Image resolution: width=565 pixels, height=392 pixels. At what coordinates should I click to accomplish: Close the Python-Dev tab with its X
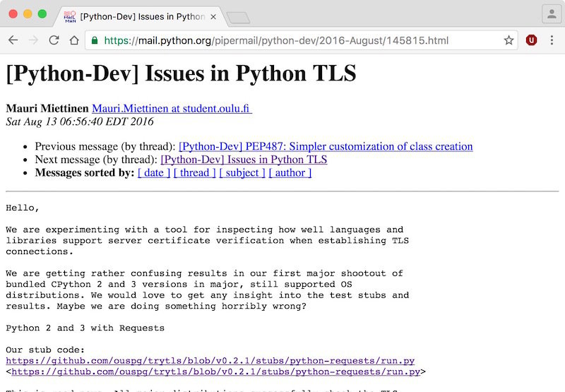[x=213, y=17]
